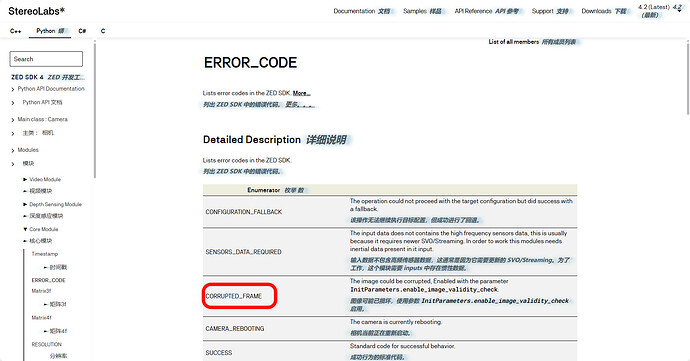This screenshot has width=690, height=361.
Task: Follow the More... link under ERROR_CODE
Action: (301, 93)
